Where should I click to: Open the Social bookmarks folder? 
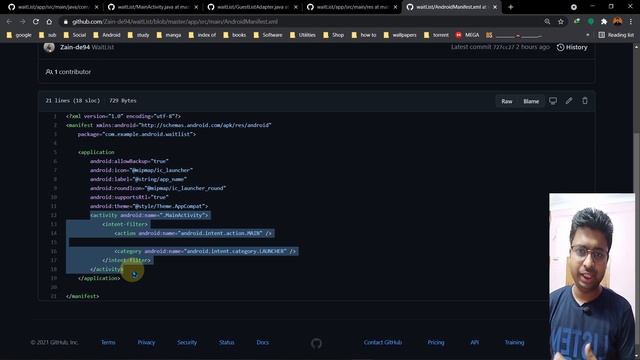click(75, 35)
